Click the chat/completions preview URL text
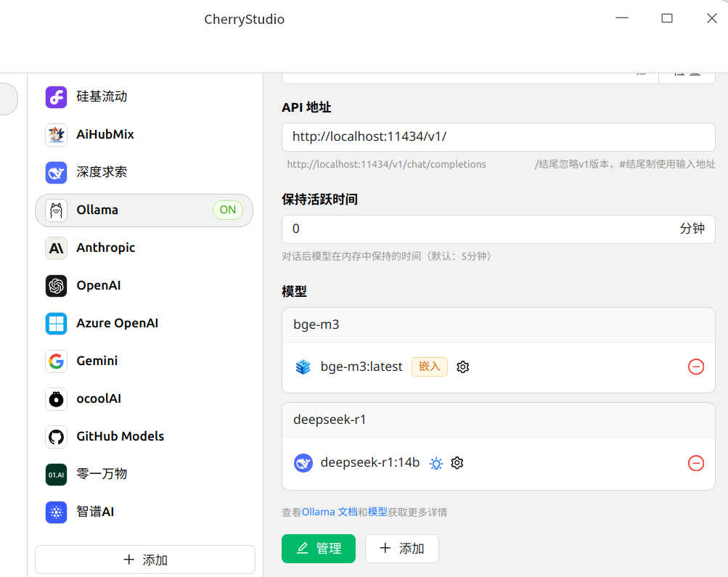 pos(386,164)
